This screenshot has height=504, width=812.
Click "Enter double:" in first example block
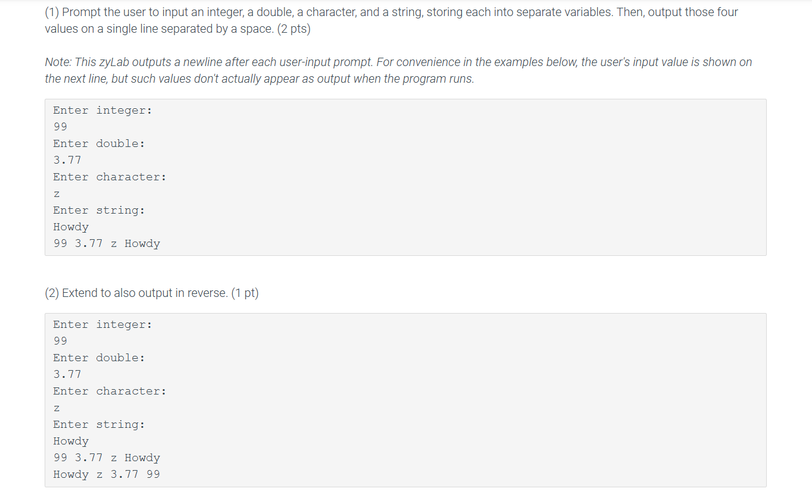[99, 143]
